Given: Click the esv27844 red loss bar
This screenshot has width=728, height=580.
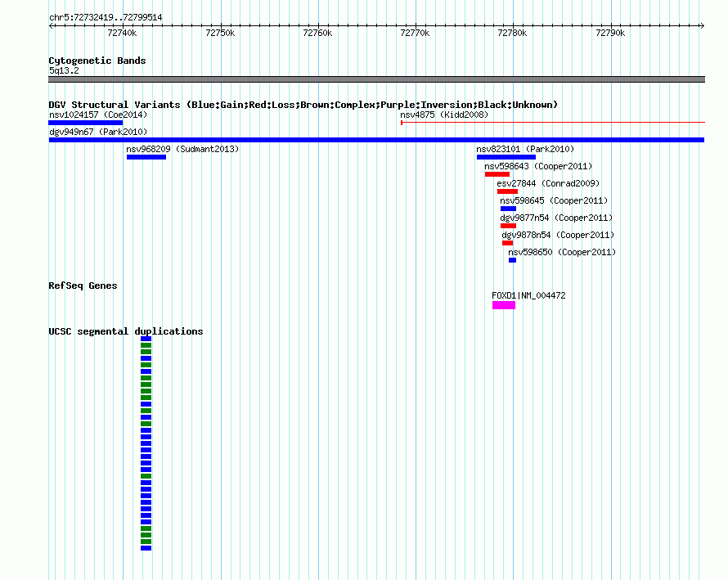Looking at the screenshot, I should (507, 191).
